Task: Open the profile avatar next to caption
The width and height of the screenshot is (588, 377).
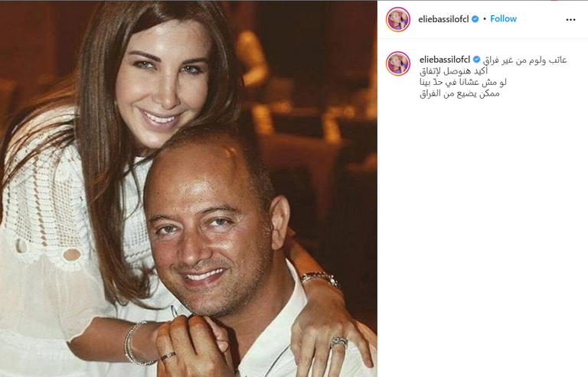Action: click(x=398, y=63)
